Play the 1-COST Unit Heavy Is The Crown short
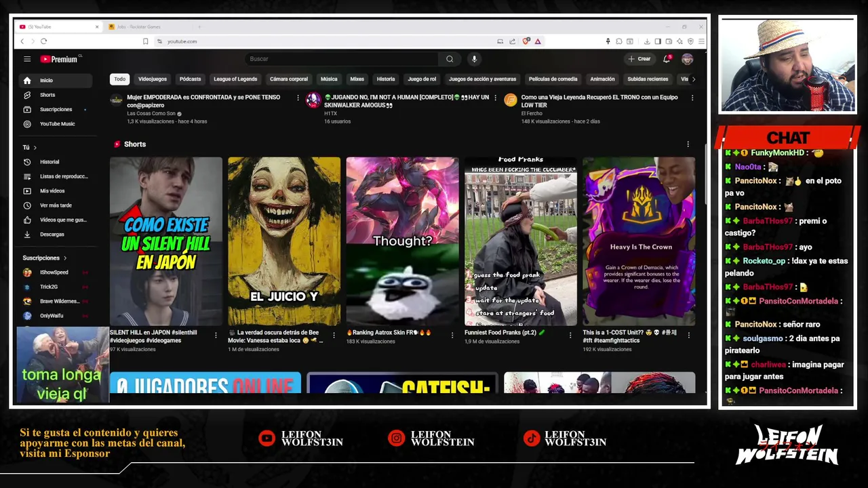This screenshot has height=488, width=868. 639,241
